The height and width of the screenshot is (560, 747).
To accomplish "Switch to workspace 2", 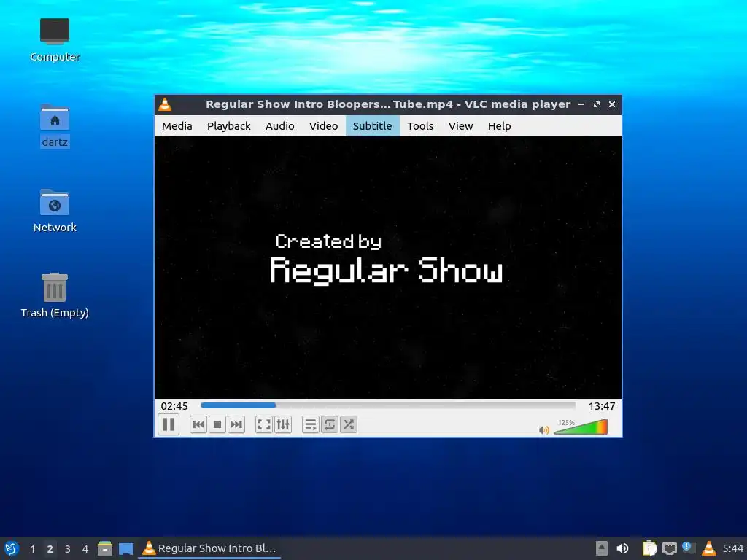I will (x=50, y=548).
